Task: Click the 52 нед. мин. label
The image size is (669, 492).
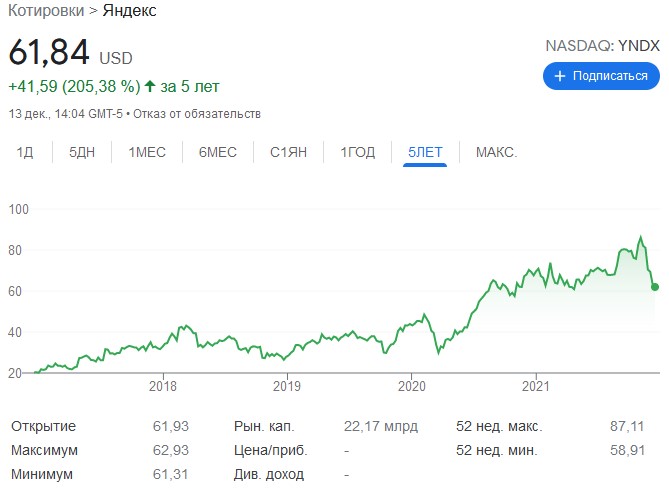Action: coord(497,450)
